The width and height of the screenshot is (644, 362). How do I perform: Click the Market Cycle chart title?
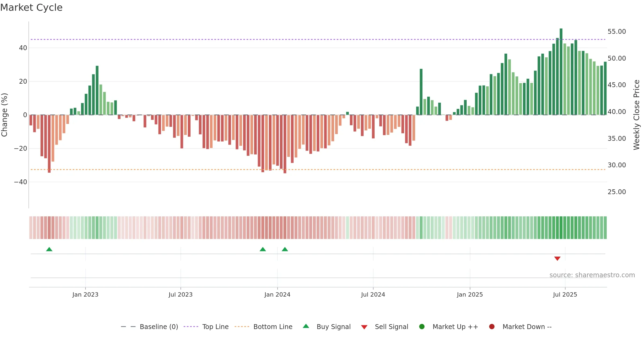tap(31, 8)
